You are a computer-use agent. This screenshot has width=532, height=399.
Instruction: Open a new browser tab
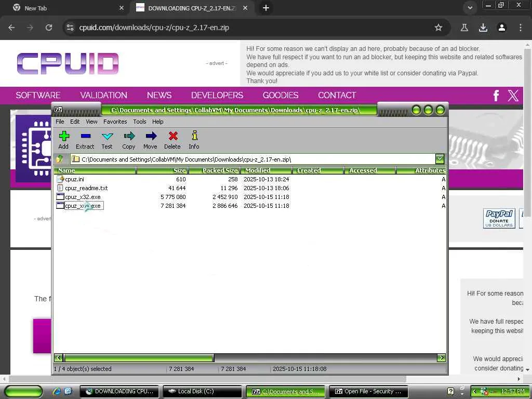click(x=266, y=8)
